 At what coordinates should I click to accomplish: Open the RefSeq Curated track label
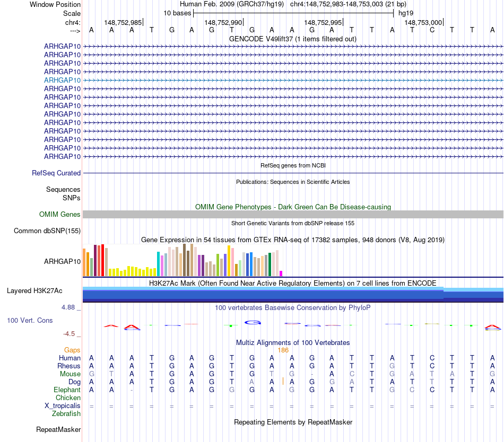click(x=56, y=173)
